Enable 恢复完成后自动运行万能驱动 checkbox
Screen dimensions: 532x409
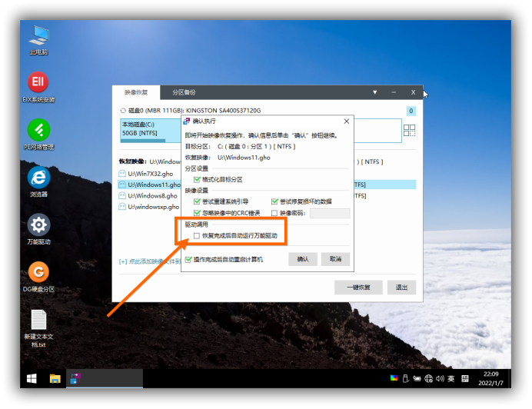point(197,235)
